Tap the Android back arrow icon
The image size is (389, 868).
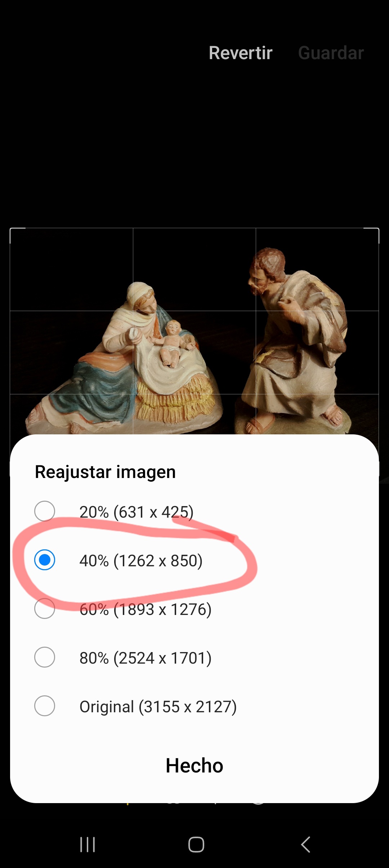coord(305,845)
